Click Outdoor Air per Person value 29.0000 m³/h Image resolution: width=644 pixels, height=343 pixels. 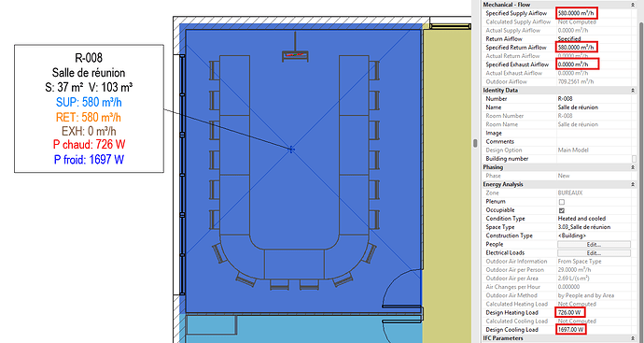[x=574, y=270]
